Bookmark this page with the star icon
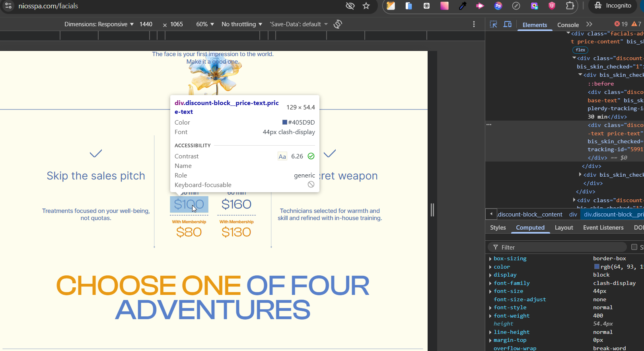This screenshot has height=351, width=644. 366,6
